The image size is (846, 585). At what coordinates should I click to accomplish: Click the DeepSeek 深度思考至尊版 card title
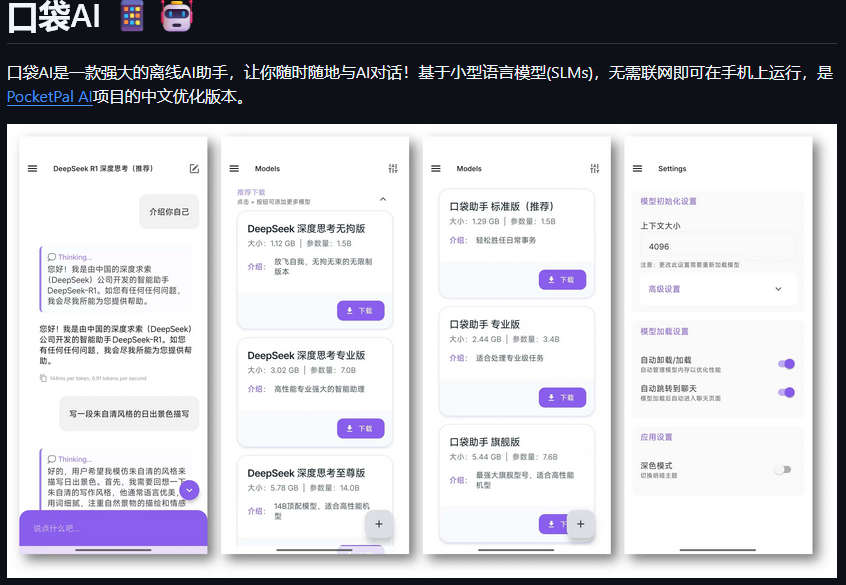pyautogui.click(x=306, y=473)
